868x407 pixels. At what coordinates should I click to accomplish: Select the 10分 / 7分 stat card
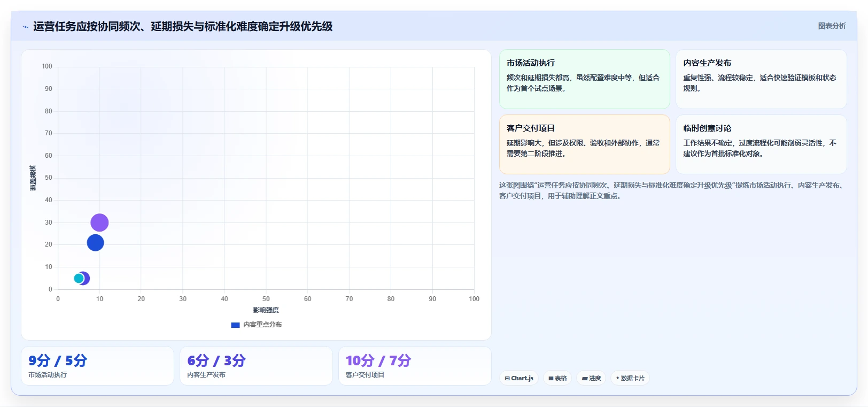click(x=415, y=366)
